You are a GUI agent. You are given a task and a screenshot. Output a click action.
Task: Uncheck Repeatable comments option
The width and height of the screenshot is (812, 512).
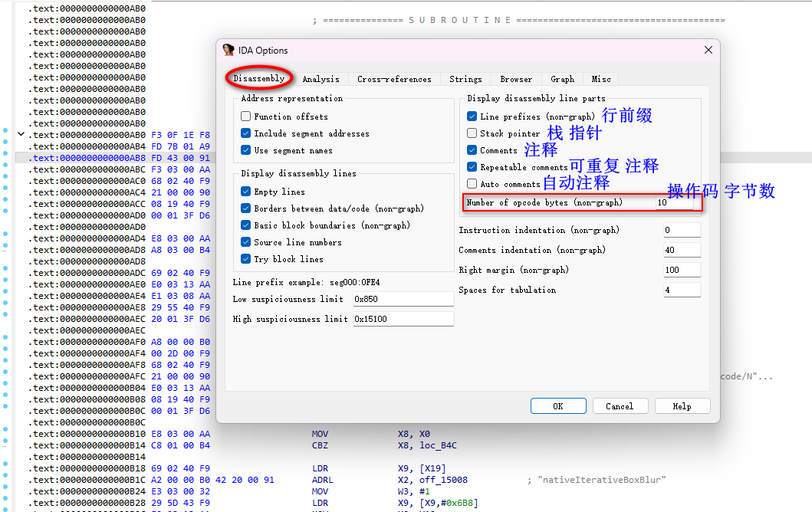click(x=472, y=167)
